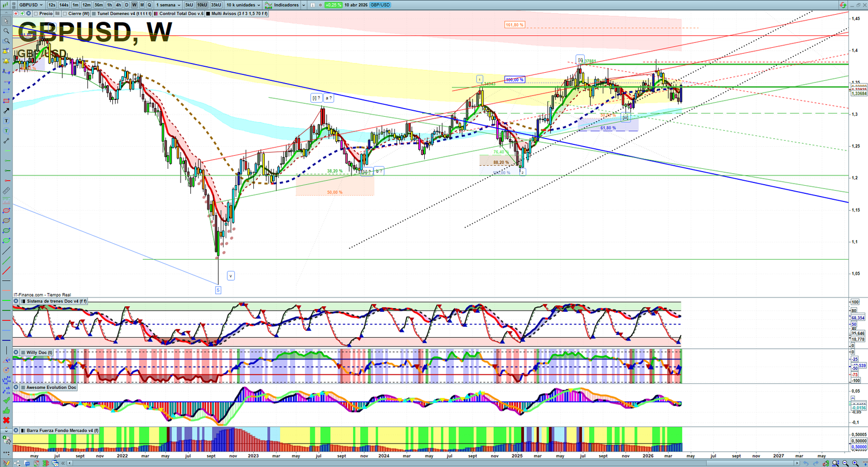The image size is (868, 467).
Task: Select the cursor pointer tool
Action: pos(6,21)
